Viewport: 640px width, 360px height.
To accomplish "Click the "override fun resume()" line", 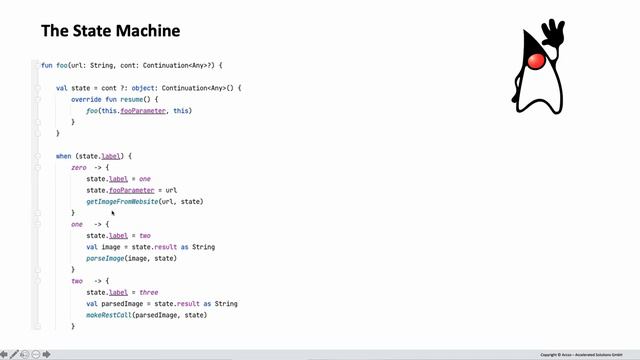I will point(114,100).
